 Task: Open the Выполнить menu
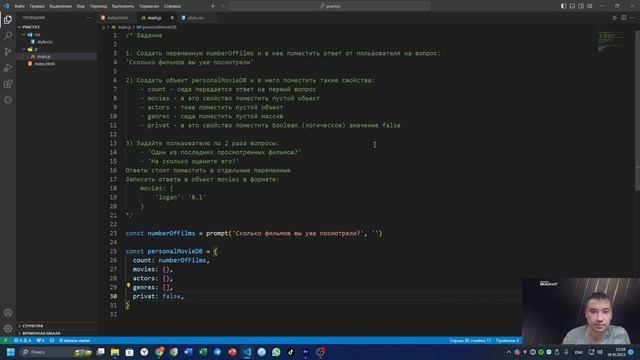tap(122, 6)
